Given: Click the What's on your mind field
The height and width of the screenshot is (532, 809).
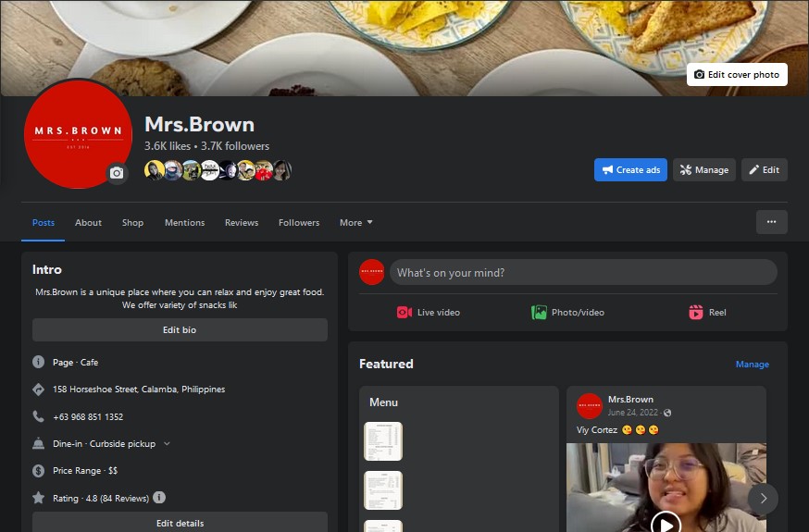Looking at the screenshot, I should click(x=583, y=272).
